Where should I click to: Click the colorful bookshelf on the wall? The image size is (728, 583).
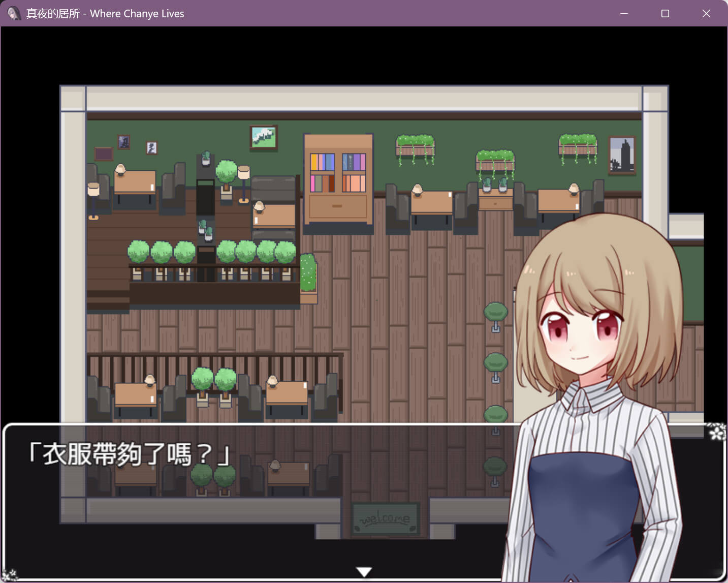[x=338, y=179]
